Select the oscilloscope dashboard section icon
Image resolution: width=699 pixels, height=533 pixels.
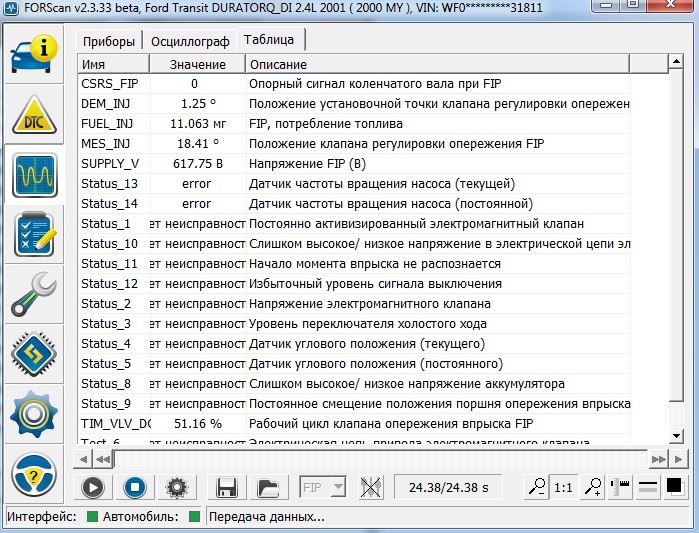click(x=35, y=175)
